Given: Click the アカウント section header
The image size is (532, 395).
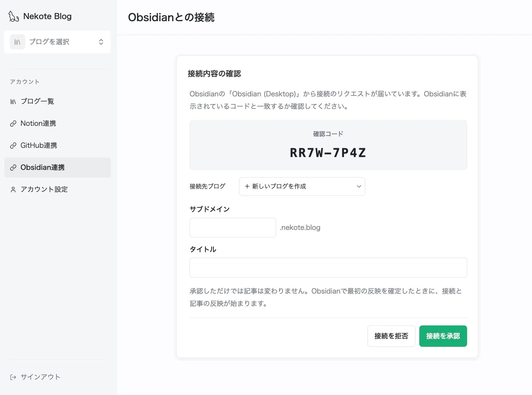Looking at the screenshot, I should (25, 82).
